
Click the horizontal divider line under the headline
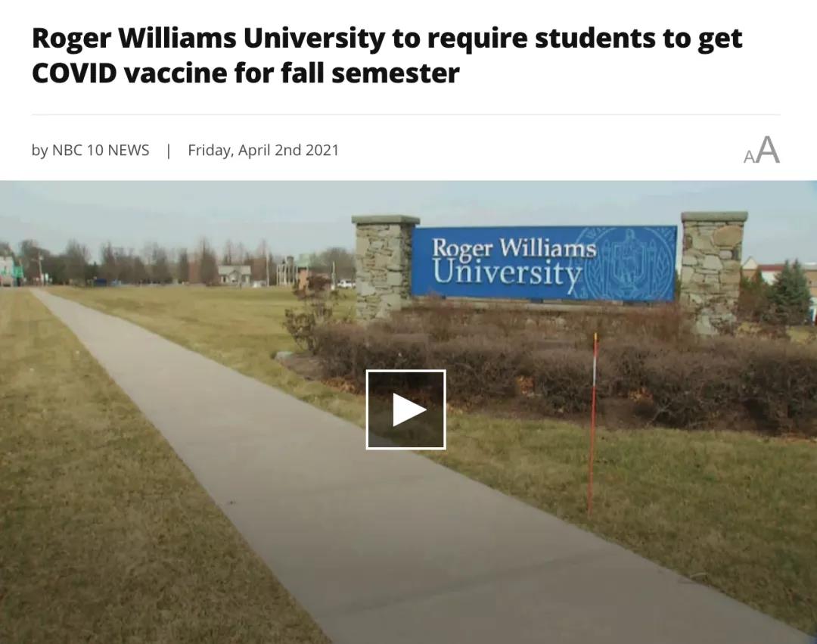coord(406,114)
